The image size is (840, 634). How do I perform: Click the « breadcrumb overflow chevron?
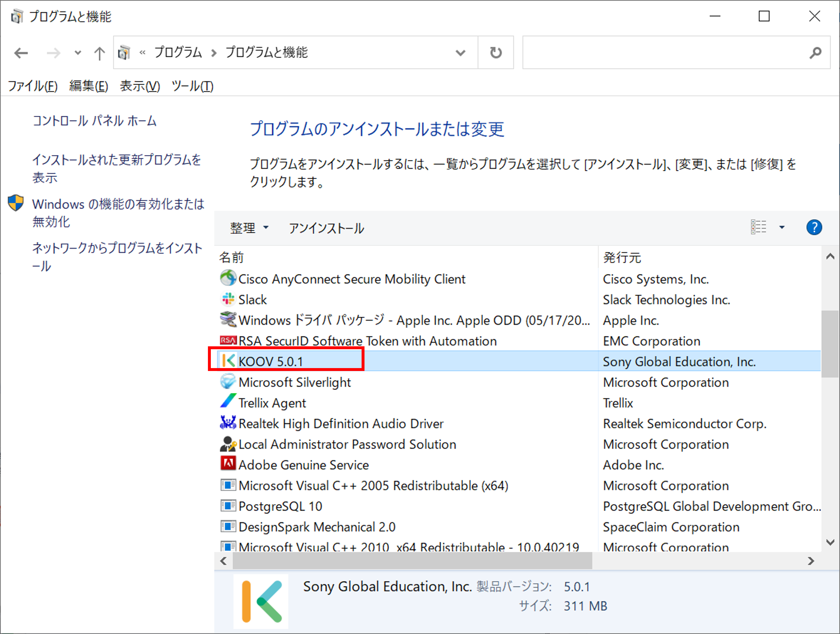click(142, 52)
